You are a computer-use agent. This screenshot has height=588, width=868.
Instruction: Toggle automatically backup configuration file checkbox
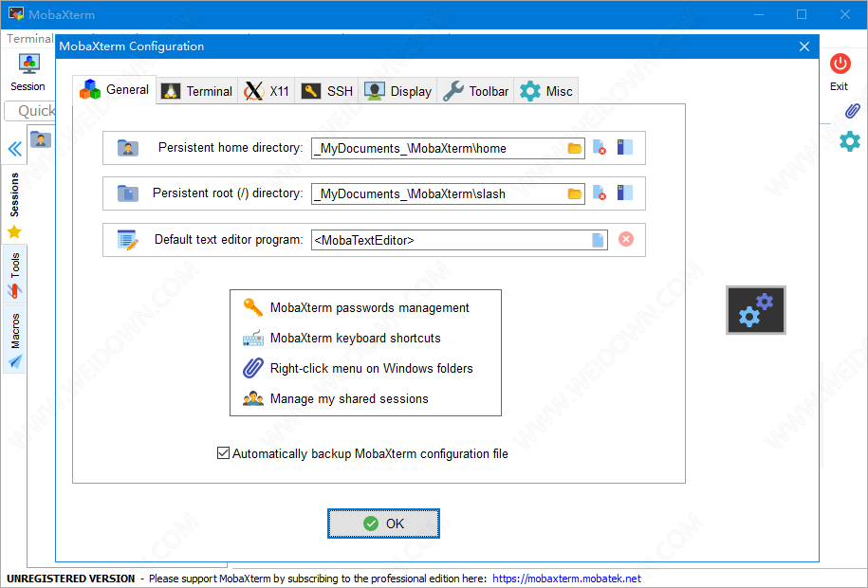tap(224, 453)
